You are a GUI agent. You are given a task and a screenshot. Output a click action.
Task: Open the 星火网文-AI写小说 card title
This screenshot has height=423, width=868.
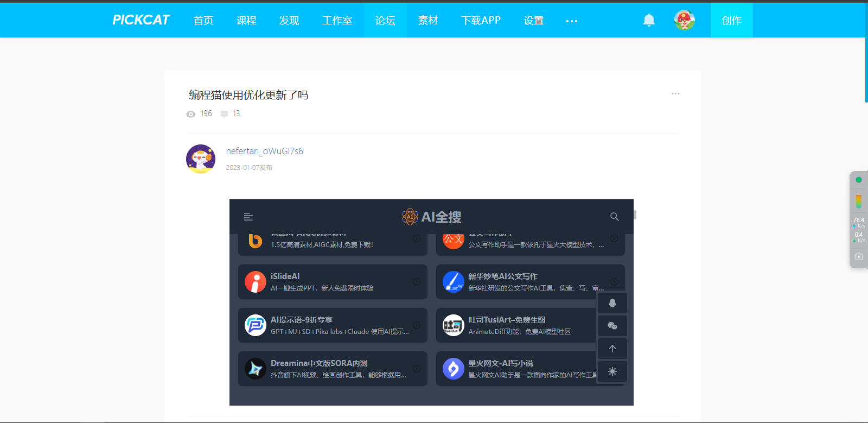[501, 363]
